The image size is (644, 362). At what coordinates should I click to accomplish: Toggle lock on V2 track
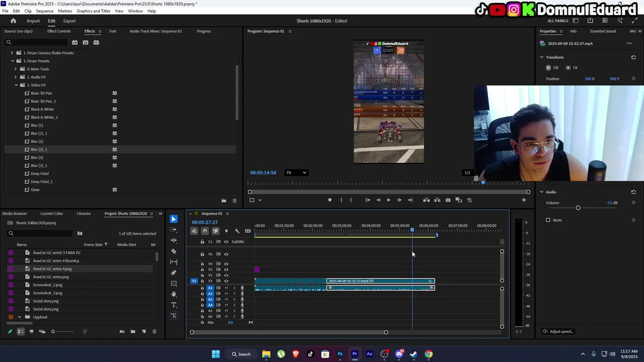pos(202,276)
